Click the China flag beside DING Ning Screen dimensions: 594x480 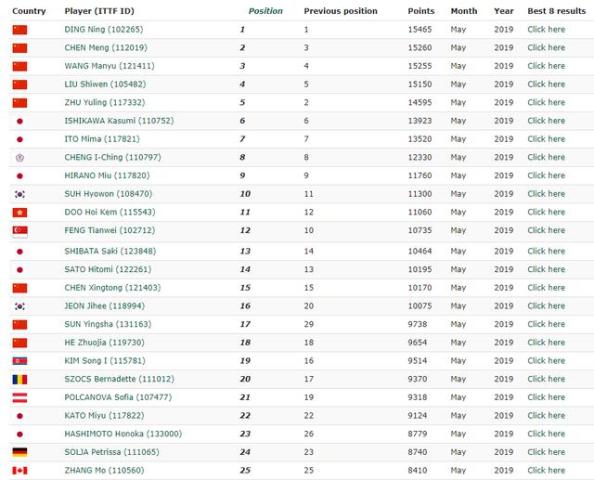(x=20, y=30)
